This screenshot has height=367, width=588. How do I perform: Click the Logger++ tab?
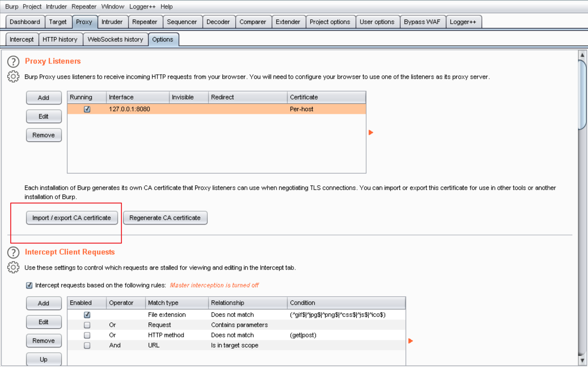pos(463,22)
